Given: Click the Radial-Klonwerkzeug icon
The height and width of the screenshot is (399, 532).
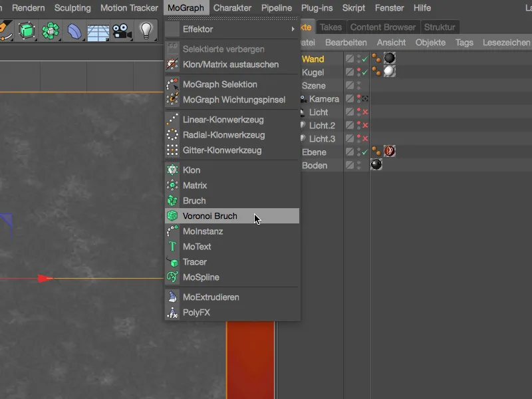Looking at the screenshot, I should click(172, 135).
